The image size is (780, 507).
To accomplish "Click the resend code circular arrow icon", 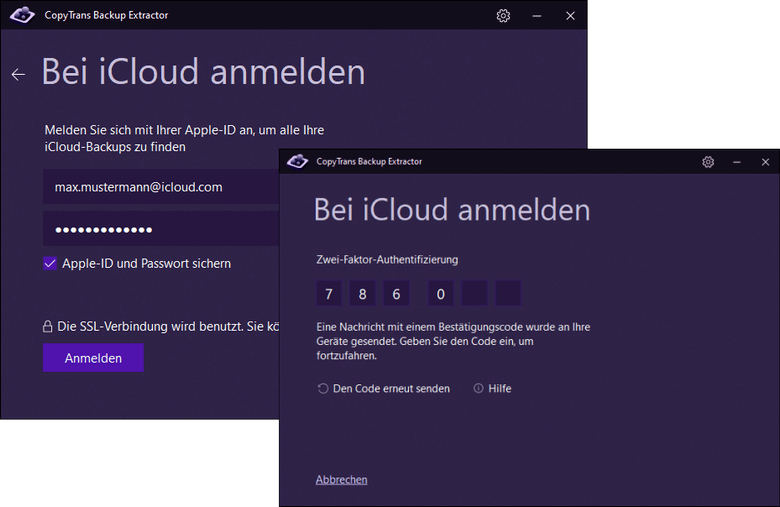I will tap(323, 389).
